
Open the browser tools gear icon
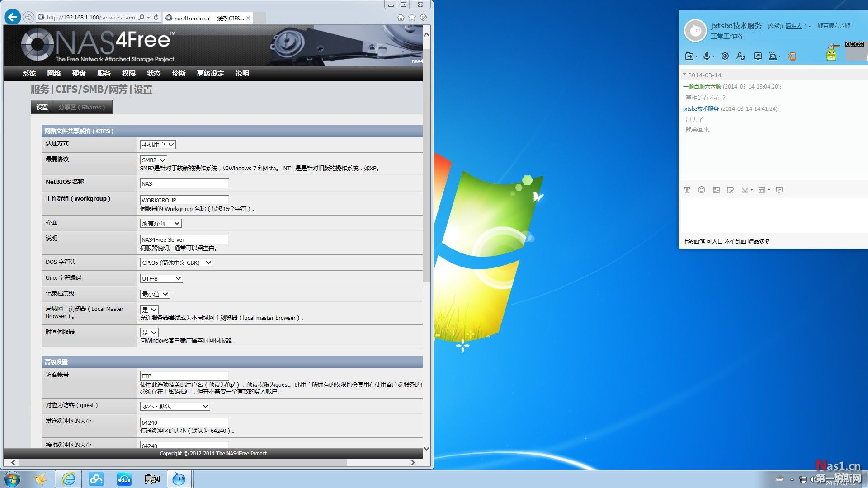(x=423, y=17)
